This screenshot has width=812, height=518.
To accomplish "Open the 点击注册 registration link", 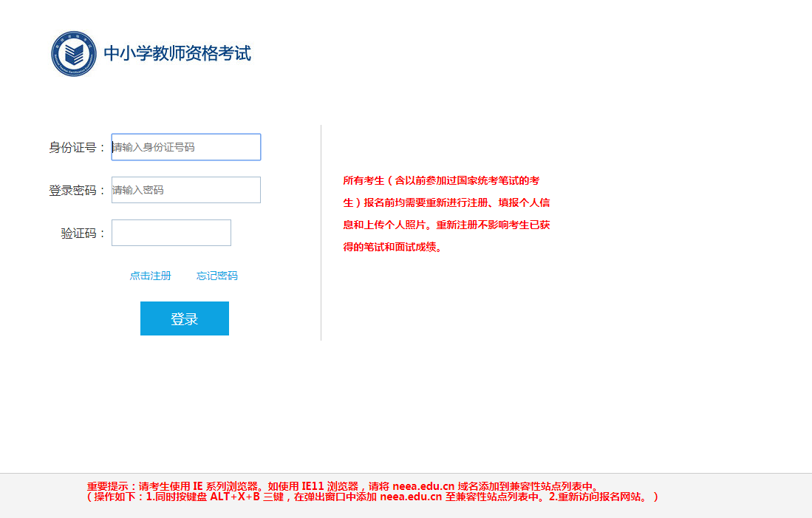I will [151, 276].
